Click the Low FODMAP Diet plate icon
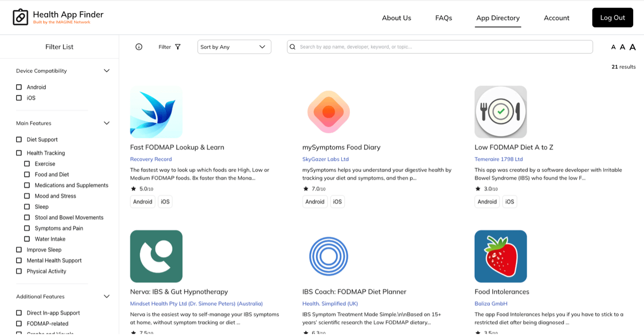The width and height of the screenshot is (644, 336). coord(500,112)
